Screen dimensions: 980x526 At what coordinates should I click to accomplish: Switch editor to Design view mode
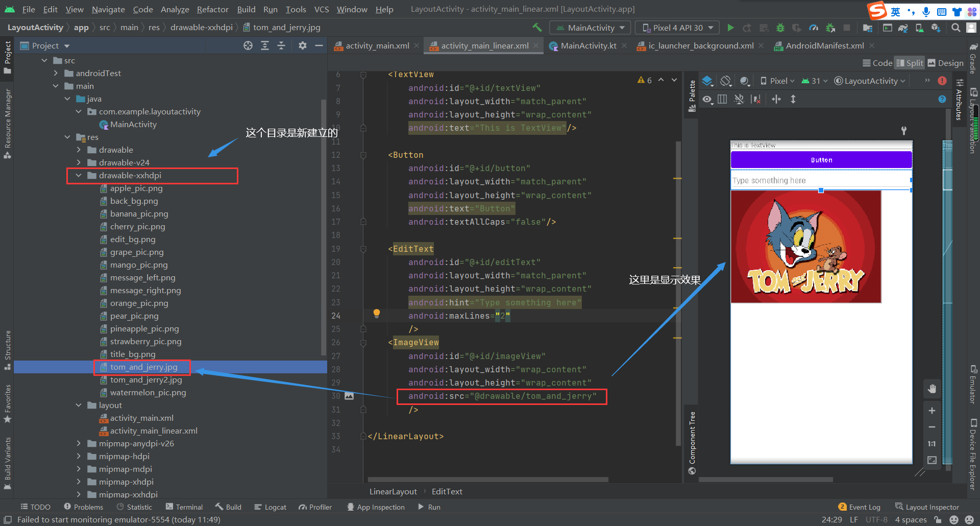coord(945,63)
